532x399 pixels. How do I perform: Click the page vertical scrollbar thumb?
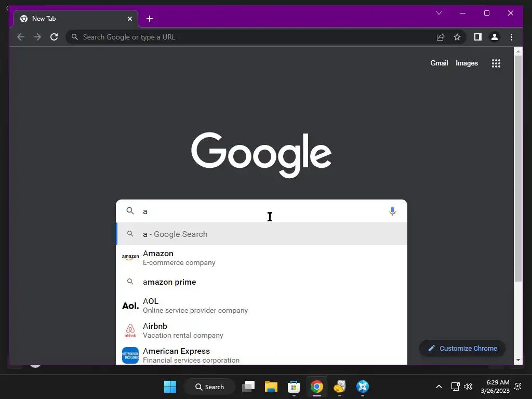(x=518, y=169)
